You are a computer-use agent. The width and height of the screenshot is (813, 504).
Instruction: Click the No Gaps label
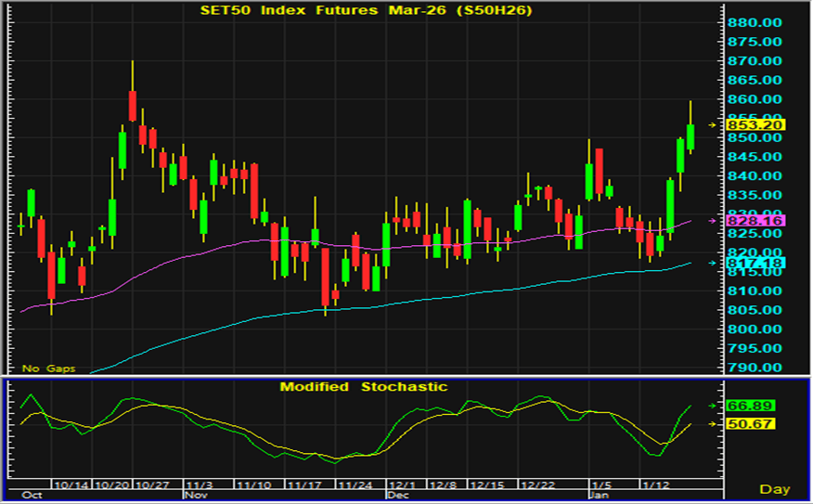coord(48,368)
